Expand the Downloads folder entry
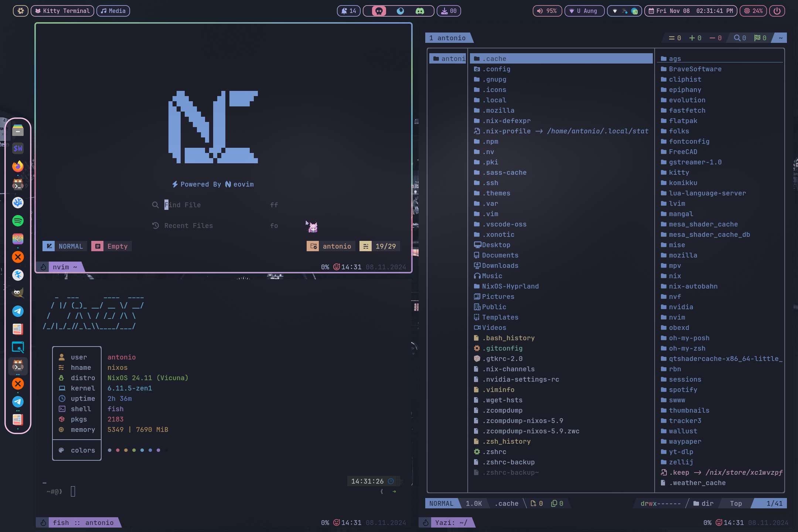The height and width of the screenshot is (532, 798). [500, 266]
